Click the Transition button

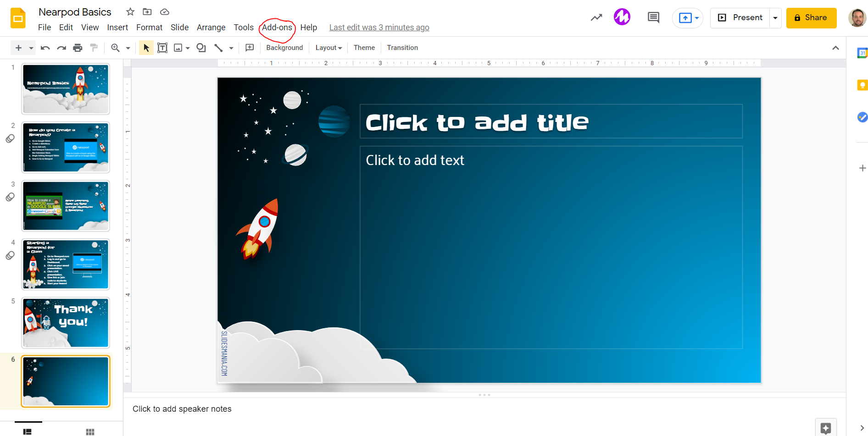coord(402,48)
